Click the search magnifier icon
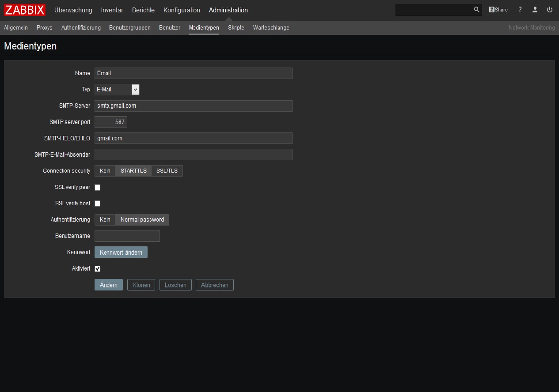Viewport: 559px width, 392px height. 476,10
